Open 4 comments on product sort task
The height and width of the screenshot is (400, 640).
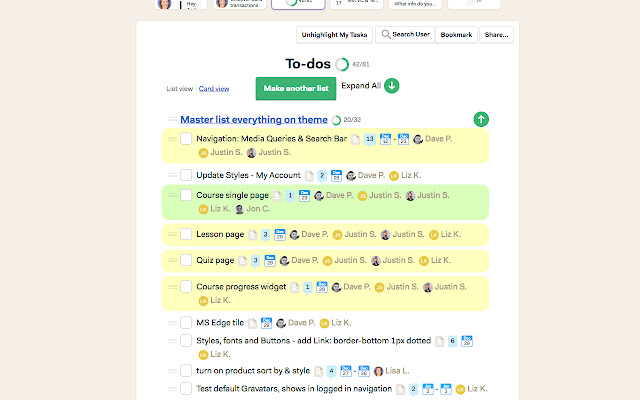click(x=331, y=371)
